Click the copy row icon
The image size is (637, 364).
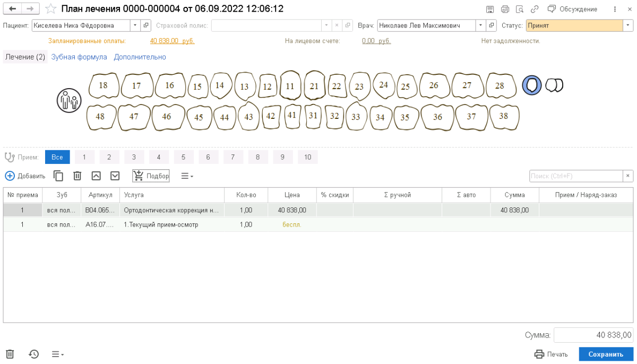[58, 176]
